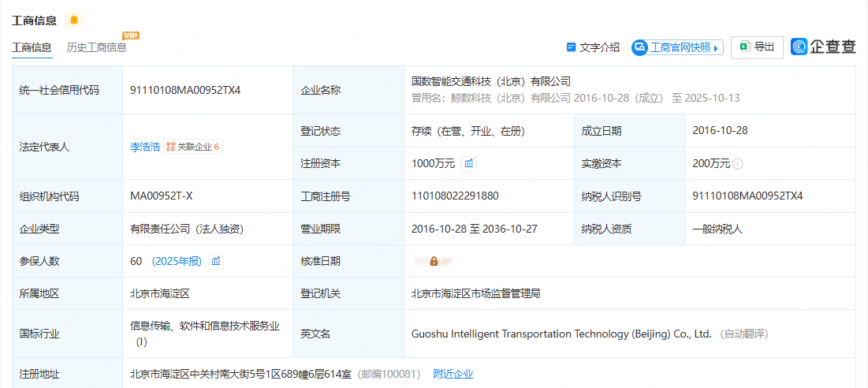This screenshot has height=388, width=868.
Task: Click company name 国数智能交通科技（北京）有限公司
Action: 491,81
